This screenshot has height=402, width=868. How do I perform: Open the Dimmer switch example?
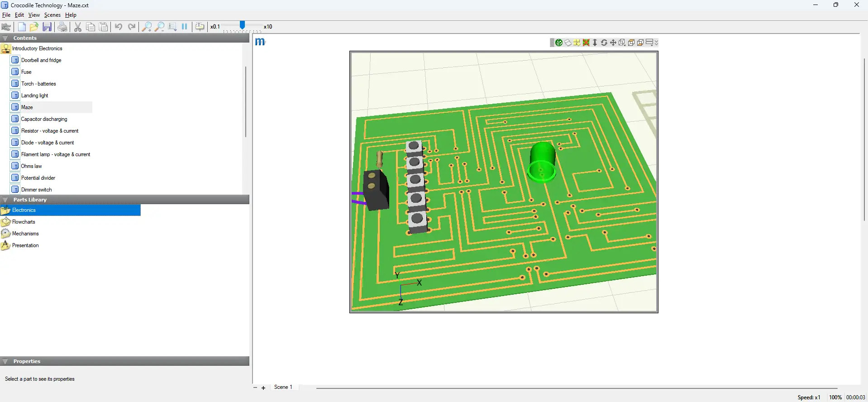tap(31, 190)
